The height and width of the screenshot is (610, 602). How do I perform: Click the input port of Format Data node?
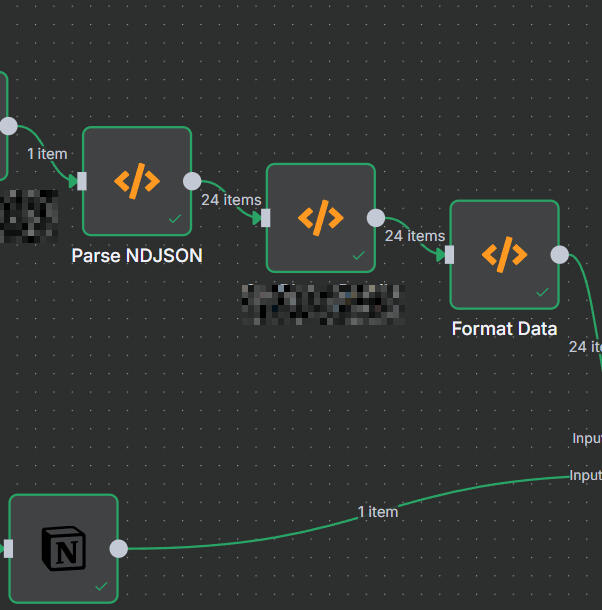449,254
